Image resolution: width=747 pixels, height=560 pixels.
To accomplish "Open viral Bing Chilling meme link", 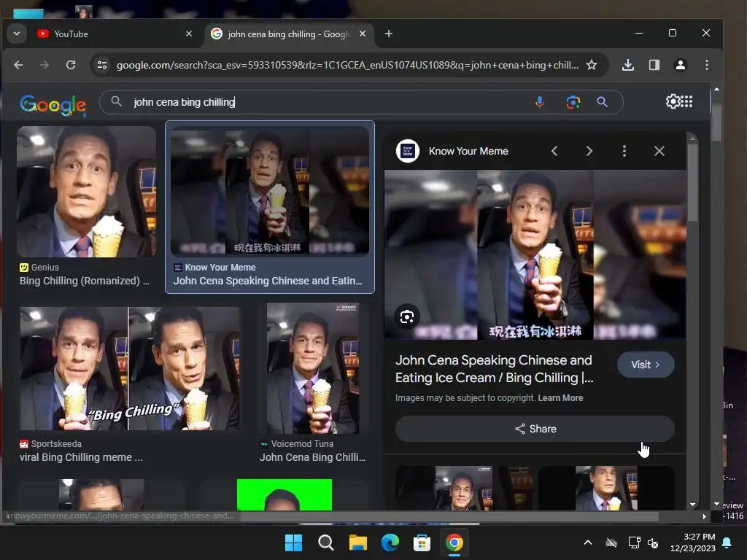I will click(81, 457).
